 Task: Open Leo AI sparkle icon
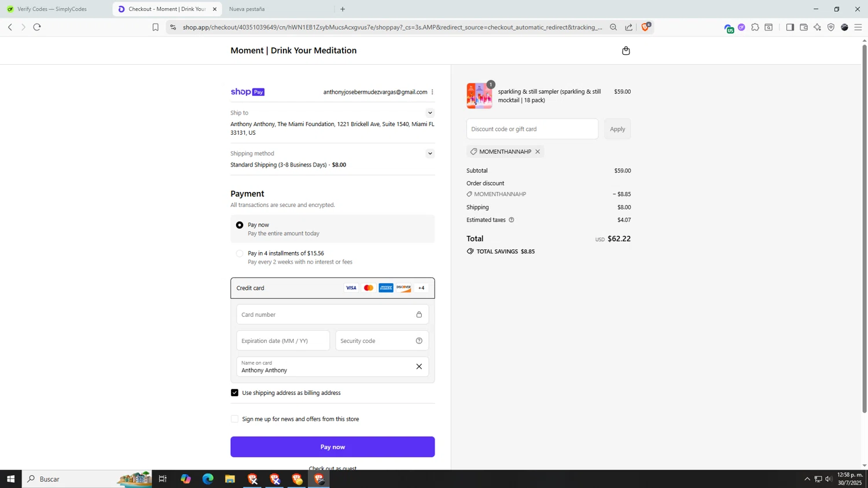tap(817, 27)
